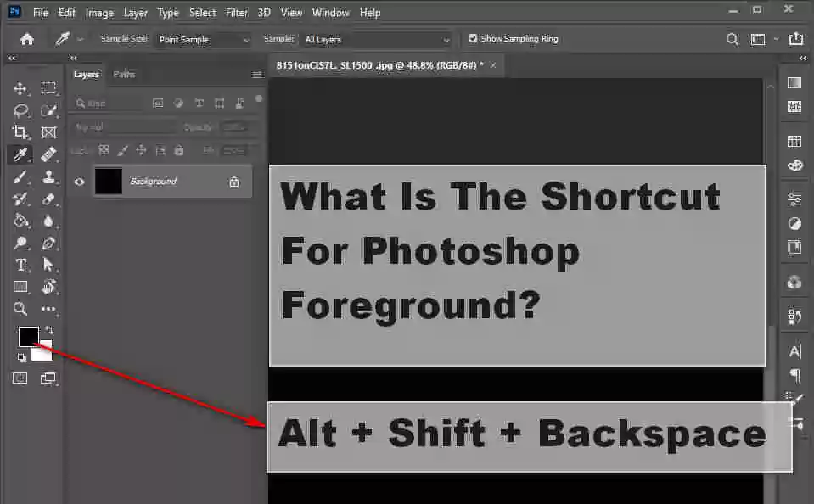814x504 pixels.
Task: Select the Crop tool
Action: [20, 132]
